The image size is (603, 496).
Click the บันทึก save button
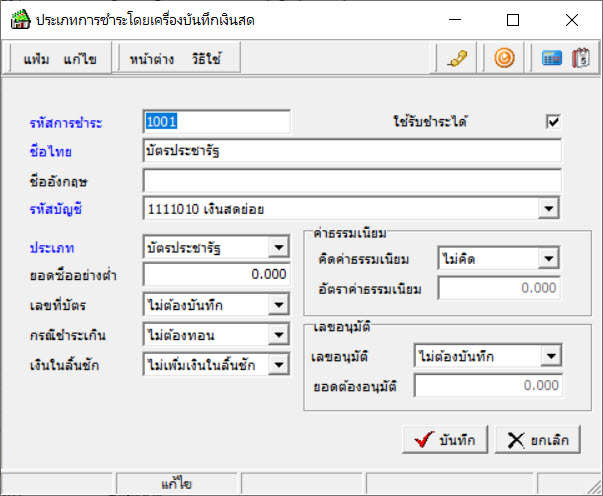coord(445,439)
